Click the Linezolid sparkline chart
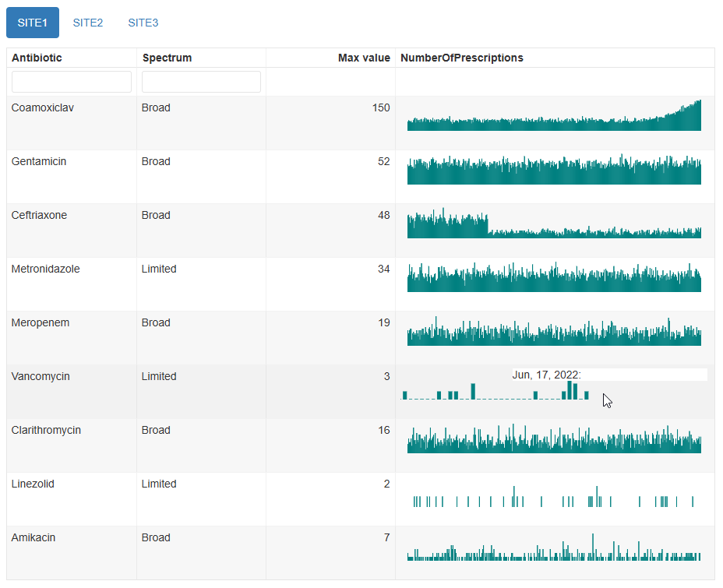 tap(554, 499)
